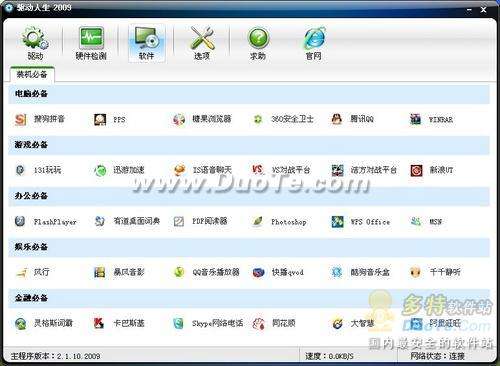Open 硬件检测 hardware detection
The width and height of the screenshot is (500, 366).
(x=91, y=44)
